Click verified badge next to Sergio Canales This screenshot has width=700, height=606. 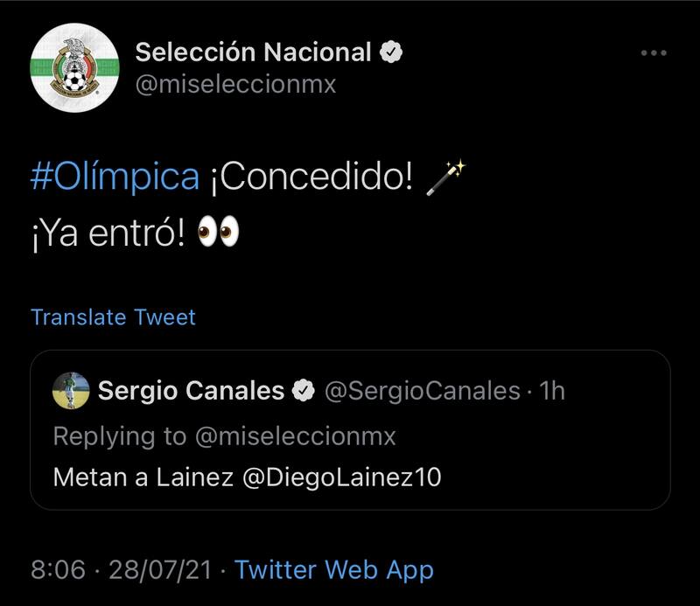[x=303, y=391]
